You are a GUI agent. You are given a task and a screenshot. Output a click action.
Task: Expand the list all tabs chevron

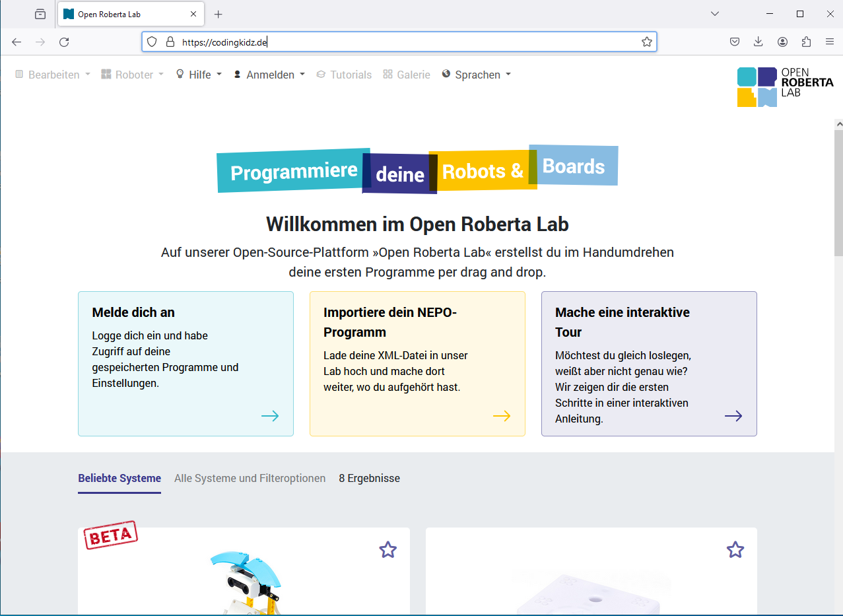click(714, 14)
